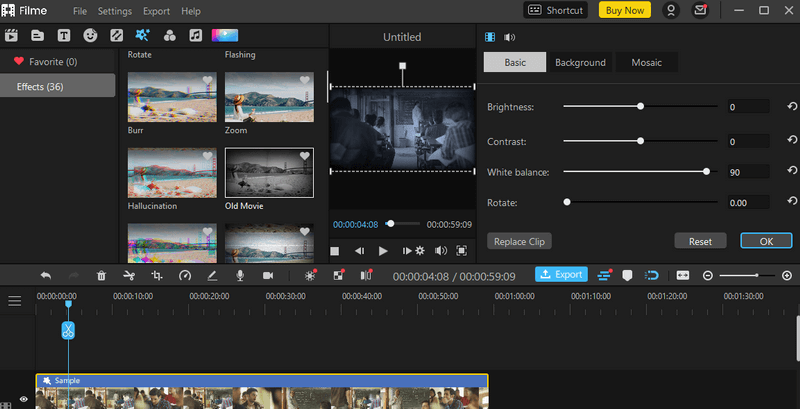Switch to the Background tab
The width and height of the screenshot is (800, 409).
[x=580, y=62]
